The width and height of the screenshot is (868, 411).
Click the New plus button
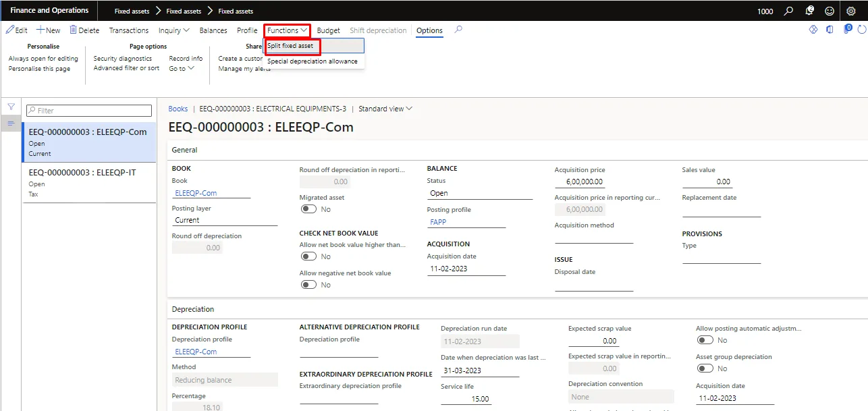[49, 30]
